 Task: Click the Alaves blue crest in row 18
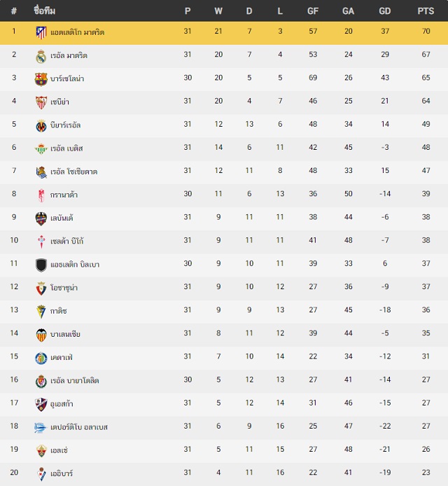[x=41, y=428]
